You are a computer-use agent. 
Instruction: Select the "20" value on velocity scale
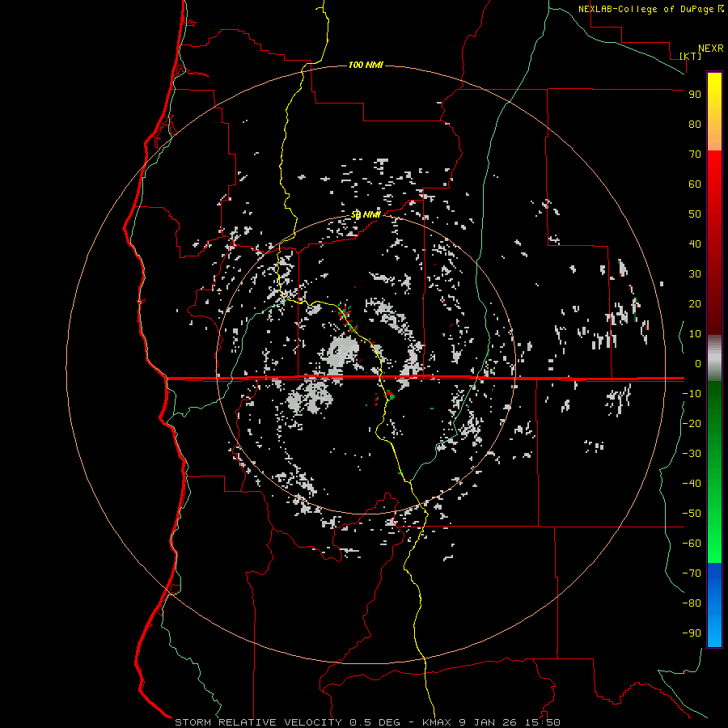pos(695,304)
